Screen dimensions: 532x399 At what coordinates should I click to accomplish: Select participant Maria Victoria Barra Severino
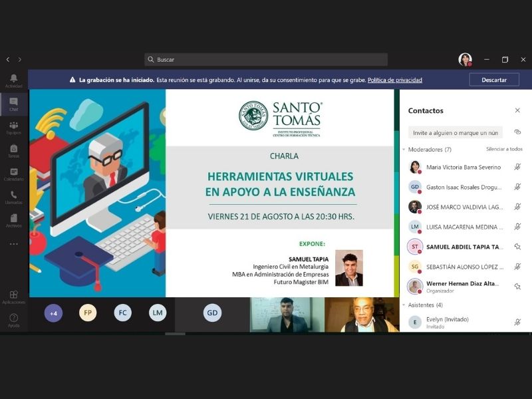[464, 167]
